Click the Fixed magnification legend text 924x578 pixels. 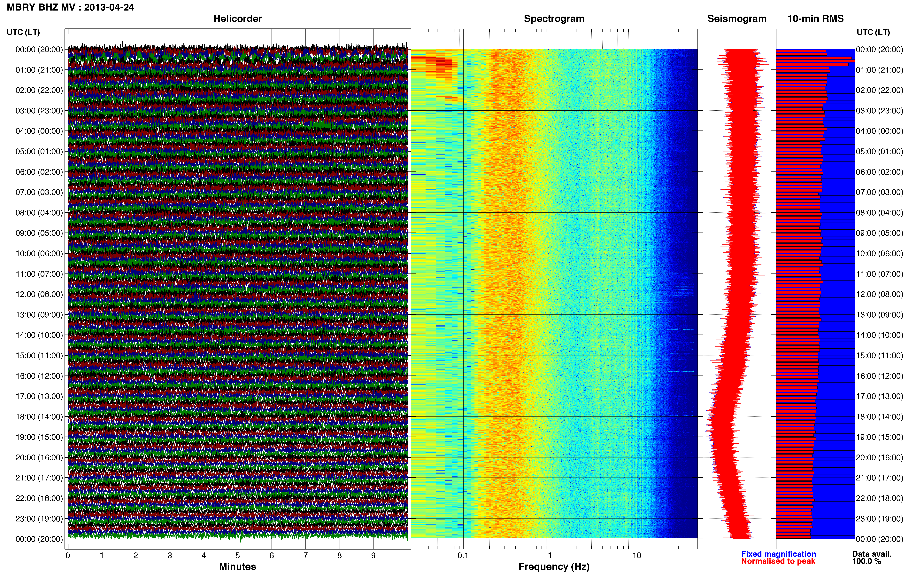pyautogui.click(x=778, y=554)
